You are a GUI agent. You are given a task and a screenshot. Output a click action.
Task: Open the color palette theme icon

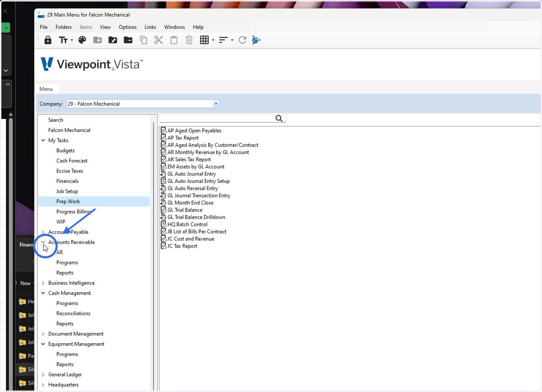tap(82, 40)
